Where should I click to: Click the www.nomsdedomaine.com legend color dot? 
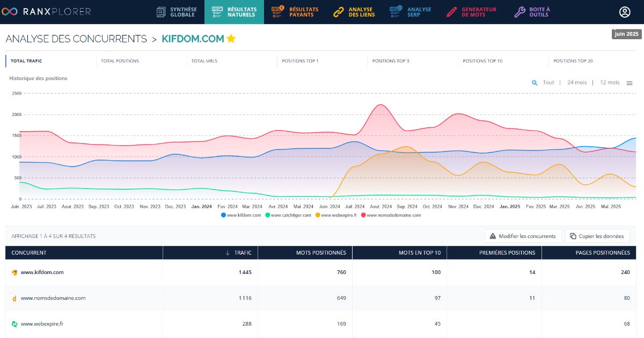click(363, 215)
